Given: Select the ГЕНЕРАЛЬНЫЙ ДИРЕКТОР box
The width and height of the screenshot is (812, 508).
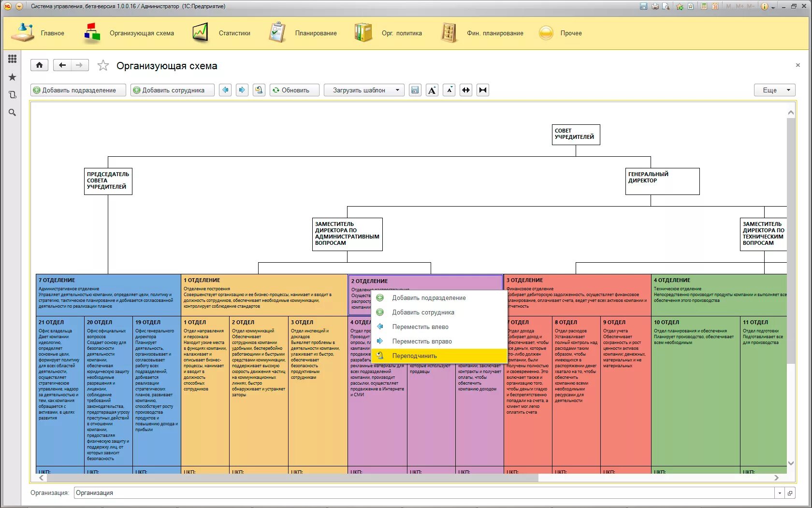Looking at the screenshot, I should point(662,181).
